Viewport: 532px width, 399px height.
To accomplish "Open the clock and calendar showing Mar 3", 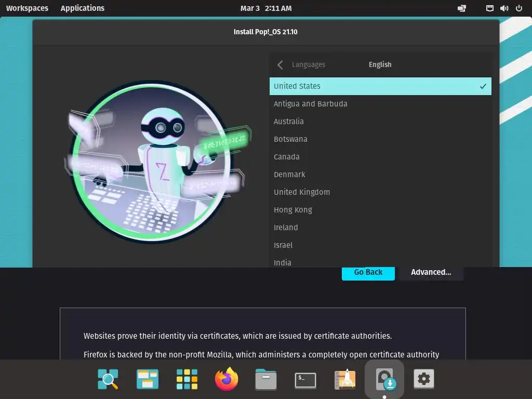I will tap(266, 8).
